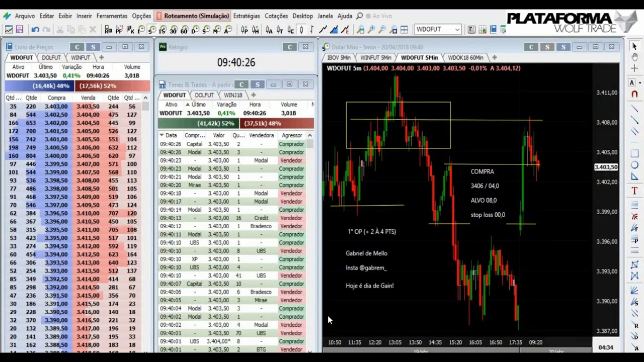Image resolution: width=644 pixels, height=362 pixels.
Task: Click buy percentage bar (16,48k) 48%
Action: pyautogui.click(x=39, y=86)
